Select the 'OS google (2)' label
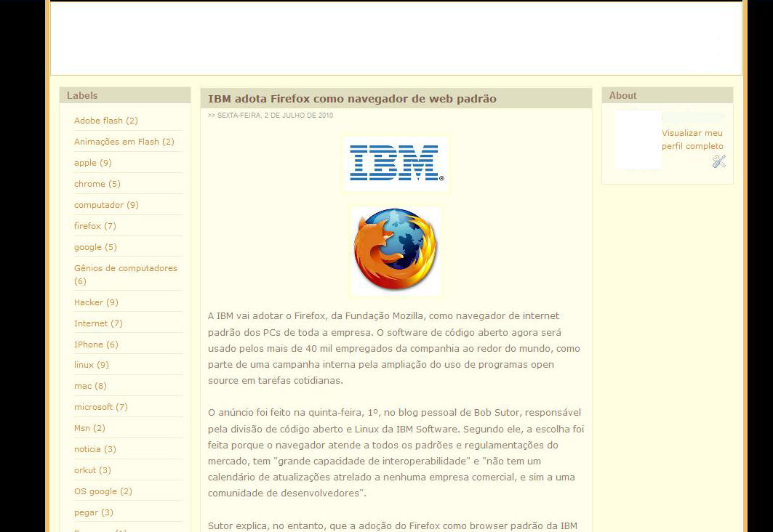The width and height of the screenshot is (773, 532). click(x=103, y=491)
